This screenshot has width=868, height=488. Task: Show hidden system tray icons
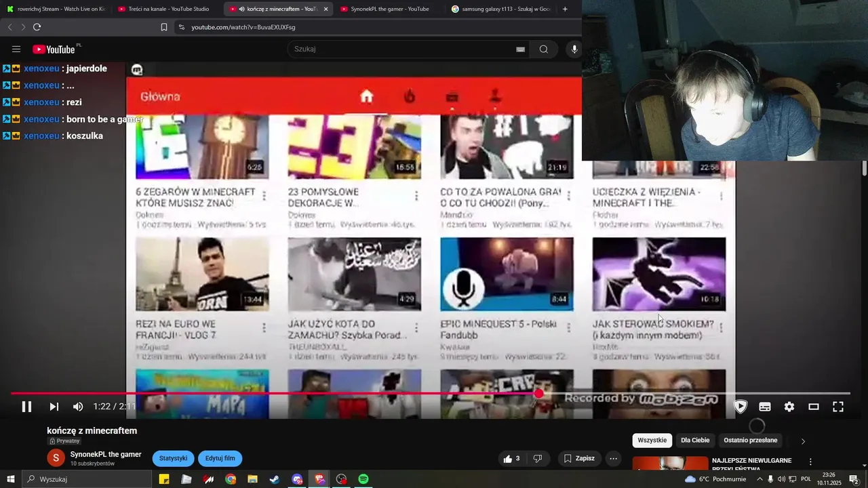click(759, 479)
